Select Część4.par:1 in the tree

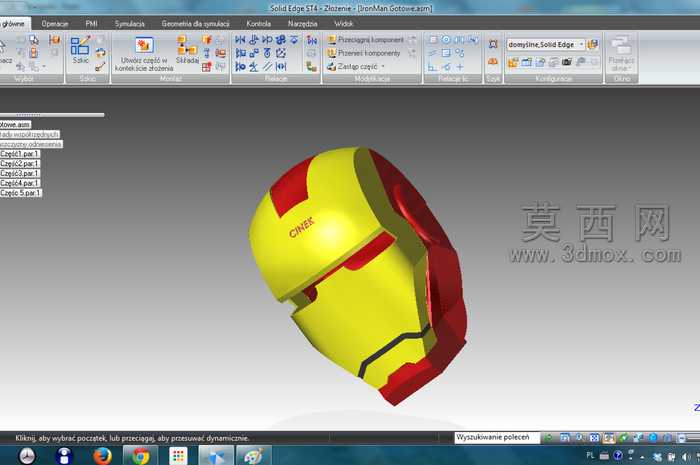tap(20, 183)
